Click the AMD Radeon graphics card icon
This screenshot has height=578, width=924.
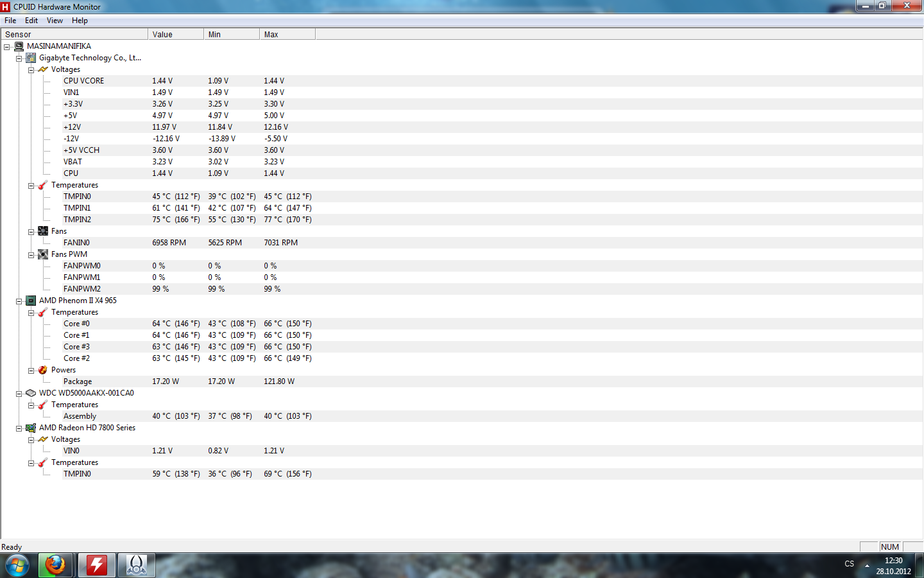coord(31,428)
